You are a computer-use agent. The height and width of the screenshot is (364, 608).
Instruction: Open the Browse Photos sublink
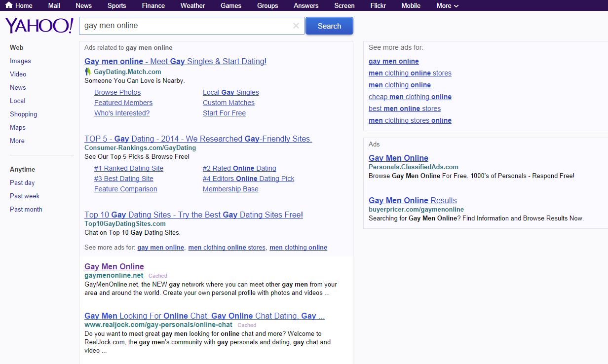tap(117, 92)
